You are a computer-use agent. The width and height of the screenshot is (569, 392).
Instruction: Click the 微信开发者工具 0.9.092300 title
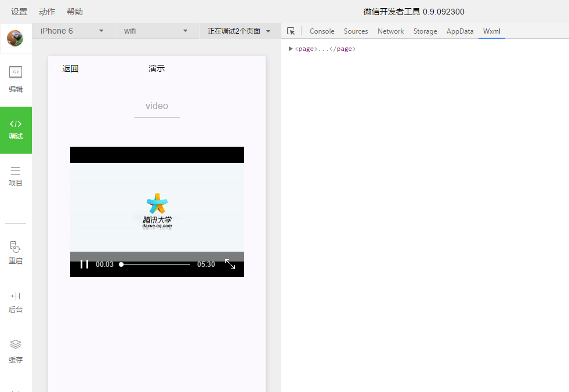pos(414,12)
